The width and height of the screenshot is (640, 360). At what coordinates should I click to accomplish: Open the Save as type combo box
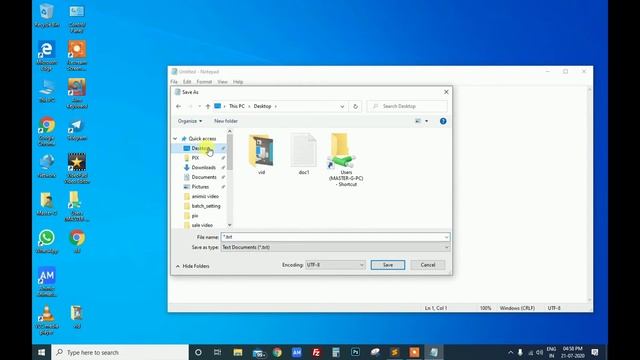pos(335,247)
